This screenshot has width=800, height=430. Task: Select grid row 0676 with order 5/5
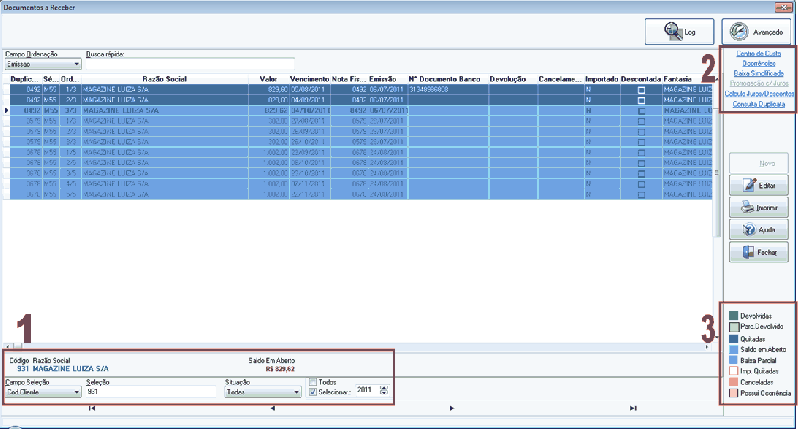(x=361, y=194)
